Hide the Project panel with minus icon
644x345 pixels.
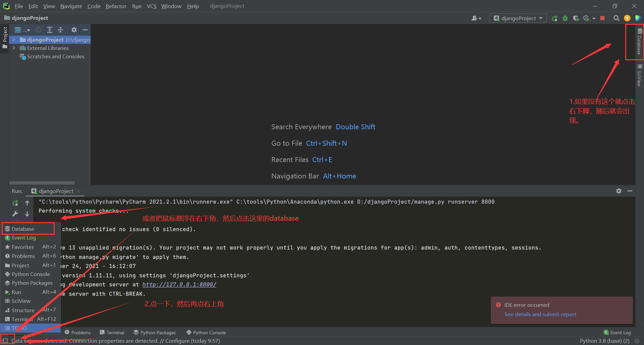(85, 30)
